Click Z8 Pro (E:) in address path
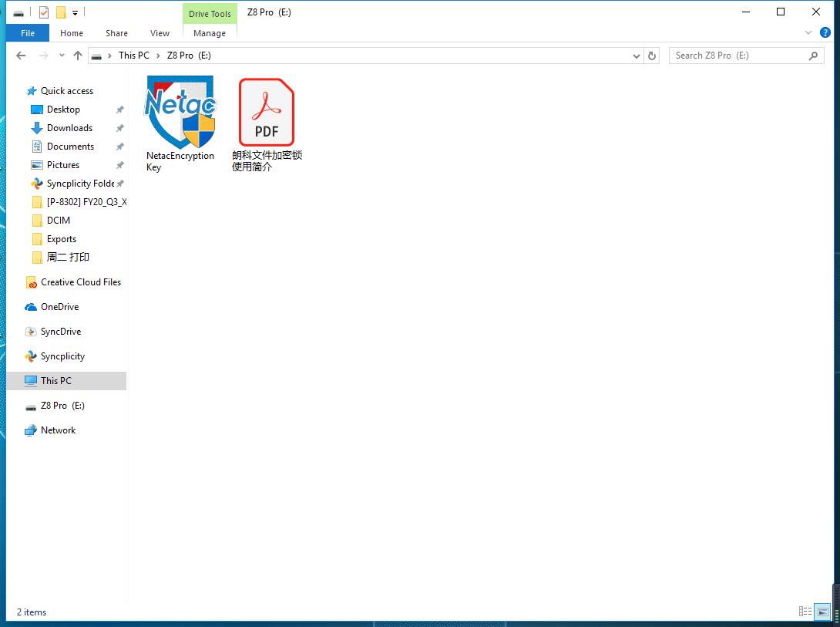 (x=189, y=56)
